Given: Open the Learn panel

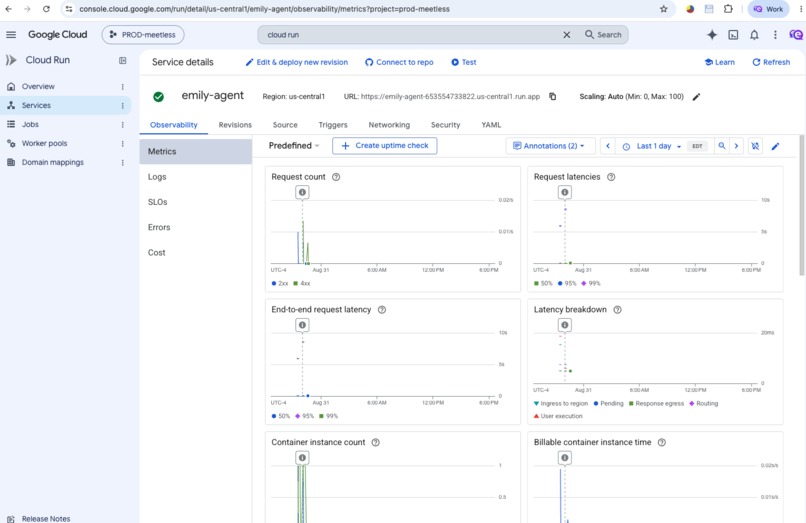Looking at the screenshot, I should (720, 62).
